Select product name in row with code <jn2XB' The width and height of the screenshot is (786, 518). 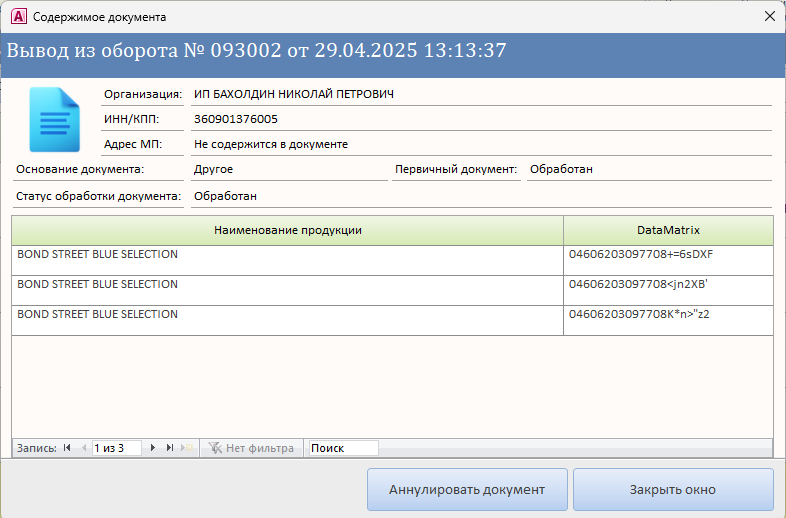point(288,290)
